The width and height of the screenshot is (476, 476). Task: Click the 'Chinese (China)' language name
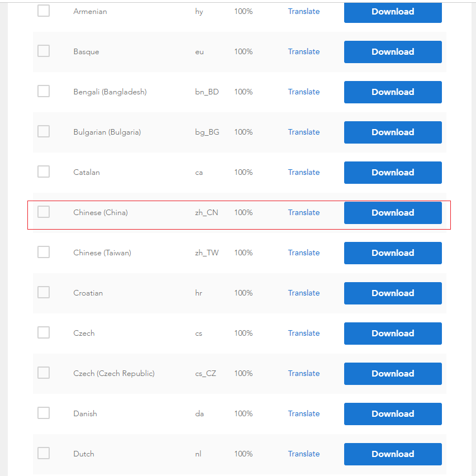[x=101, y=212]
